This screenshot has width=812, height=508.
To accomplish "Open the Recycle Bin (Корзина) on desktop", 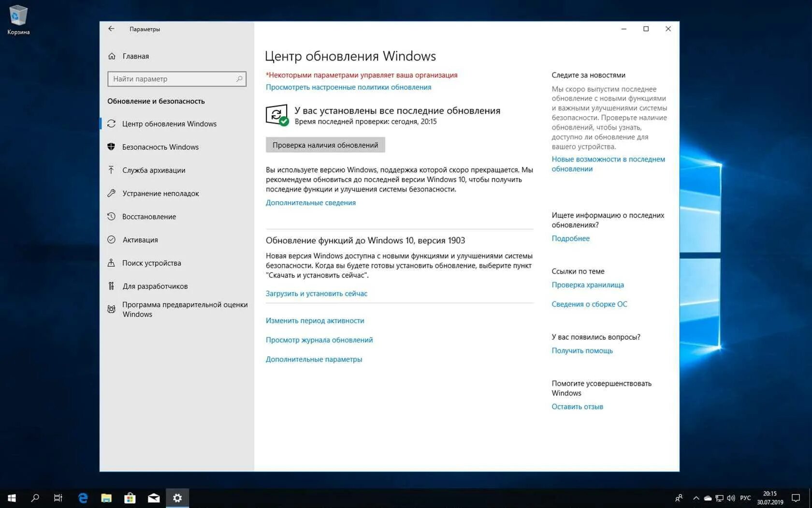I will tap(18, 20).
